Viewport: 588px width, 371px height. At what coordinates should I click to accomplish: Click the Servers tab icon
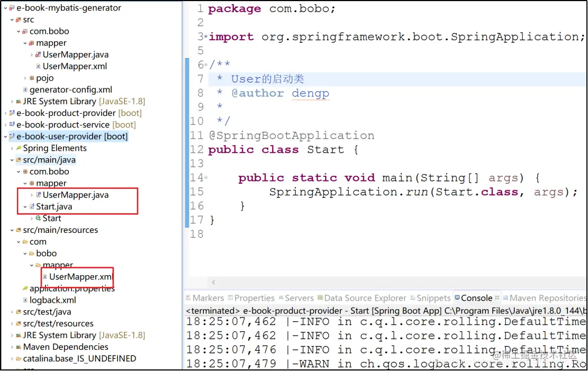tap(281, 298)
